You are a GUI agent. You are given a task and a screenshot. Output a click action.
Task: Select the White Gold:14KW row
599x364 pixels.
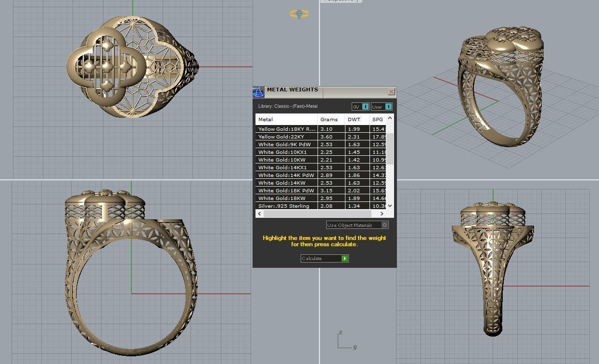pos(320,183)
